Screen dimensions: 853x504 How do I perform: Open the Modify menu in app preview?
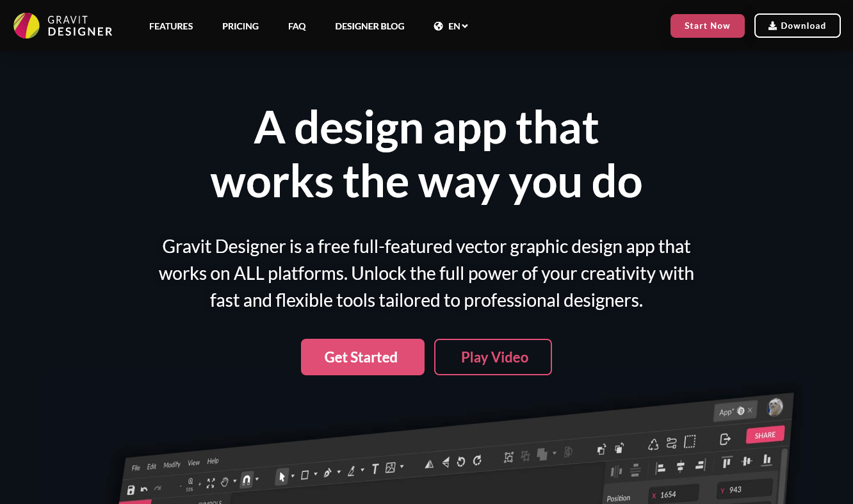[x=172, y=464]
